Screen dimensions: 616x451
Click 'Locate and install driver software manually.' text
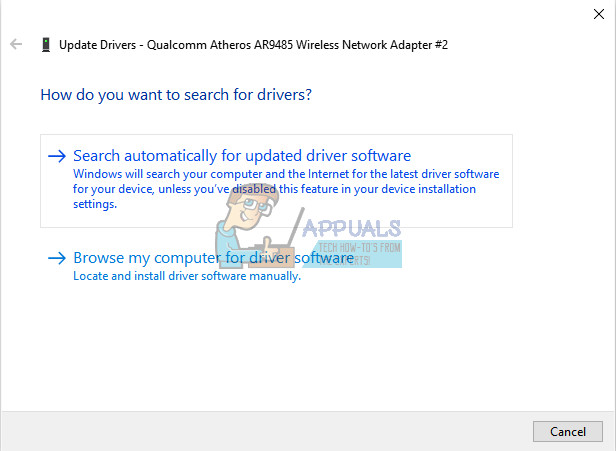(x=187, y=276)
